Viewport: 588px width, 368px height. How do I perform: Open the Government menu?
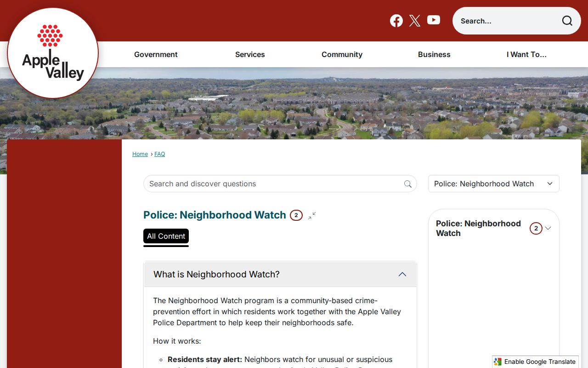(x=156, y=54)
